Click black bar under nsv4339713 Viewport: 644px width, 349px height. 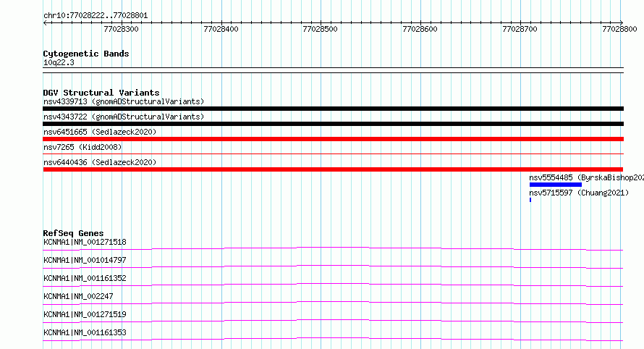coord(333,109)
